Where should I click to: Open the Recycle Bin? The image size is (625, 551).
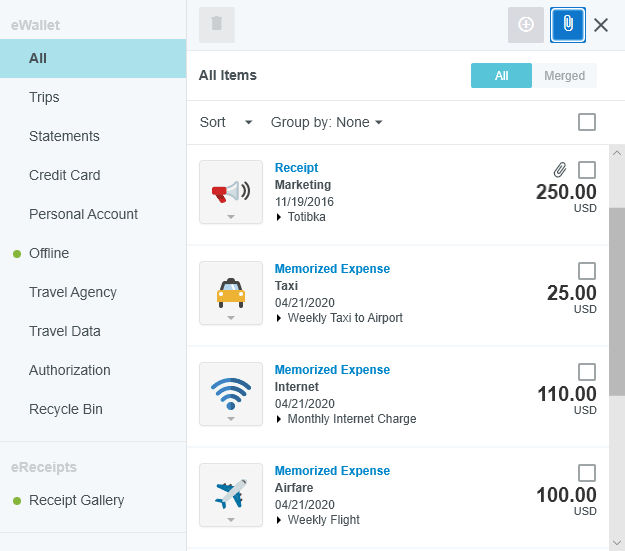coord(66,409)
